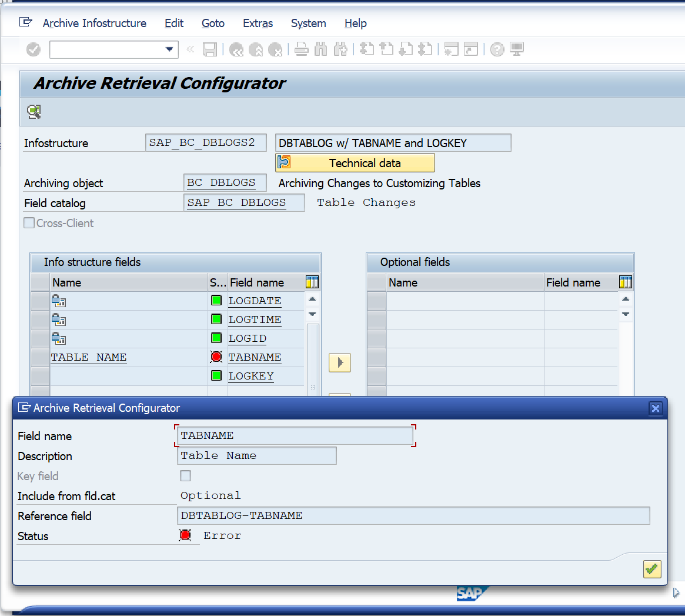Image resolution: width=685 pixels, height=616 pixels.
Task: Click the green Enter checkmark in toolbar
Action: click(x=33, y=49)
